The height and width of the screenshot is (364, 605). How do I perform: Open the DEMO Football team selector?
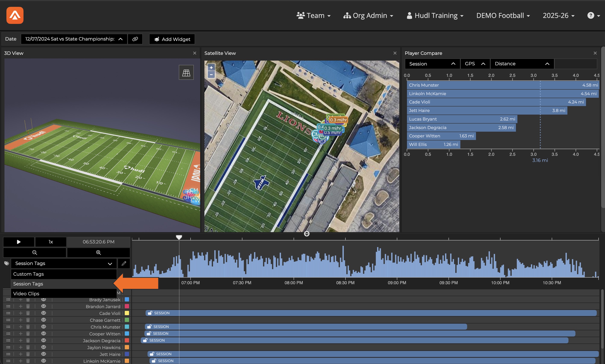503,15
